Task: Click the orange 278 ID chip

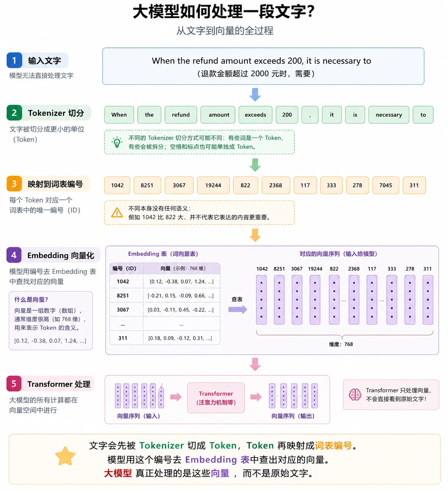Action: (x=358, y=185)
